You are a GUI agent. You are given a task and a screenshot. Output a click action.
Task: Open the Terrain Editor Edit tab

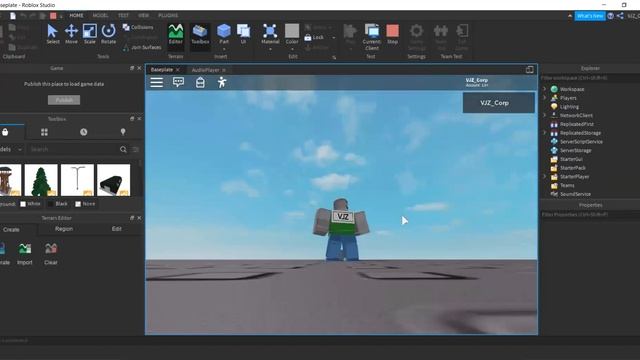pos(116,229)
